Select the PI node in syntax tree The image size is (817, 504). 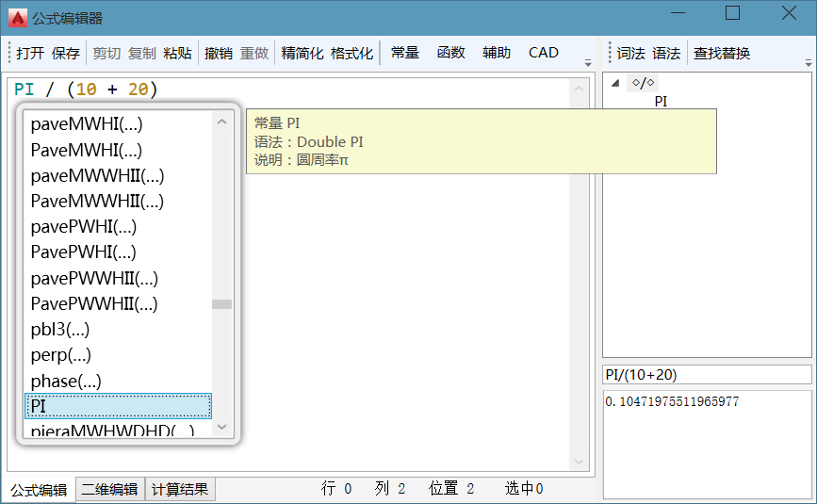click(x=661, y=101)
